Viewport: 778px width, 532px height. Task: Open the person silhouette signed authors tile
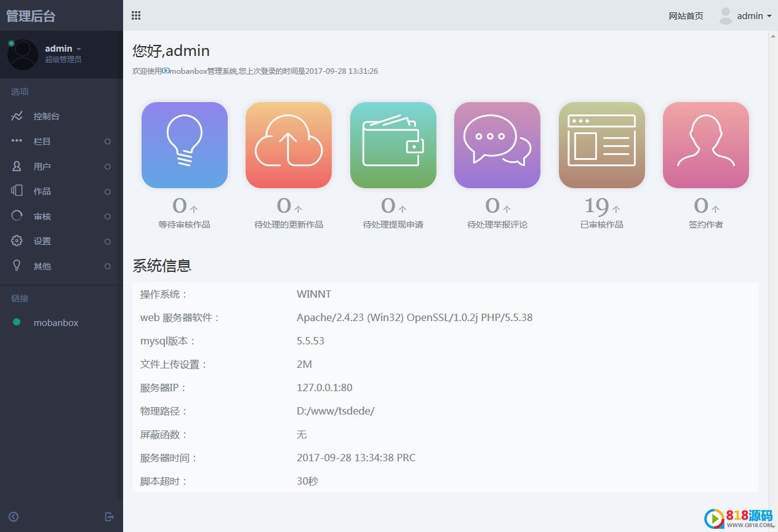coord(706,145)
